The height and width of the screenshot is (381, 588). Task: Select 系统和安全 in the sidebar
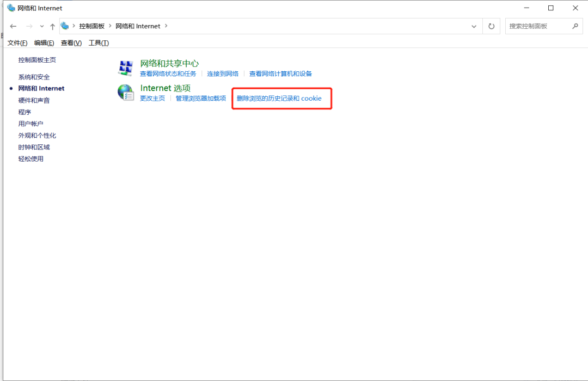(34, 77)
